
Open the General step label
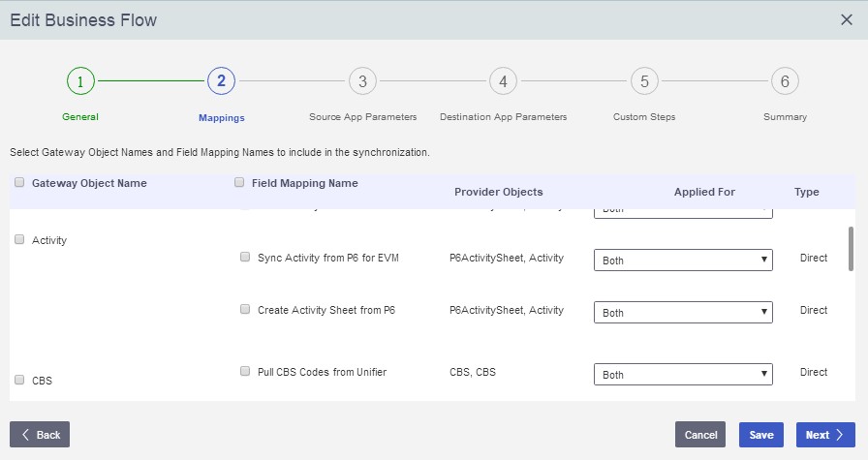click(x=80, y=117)
